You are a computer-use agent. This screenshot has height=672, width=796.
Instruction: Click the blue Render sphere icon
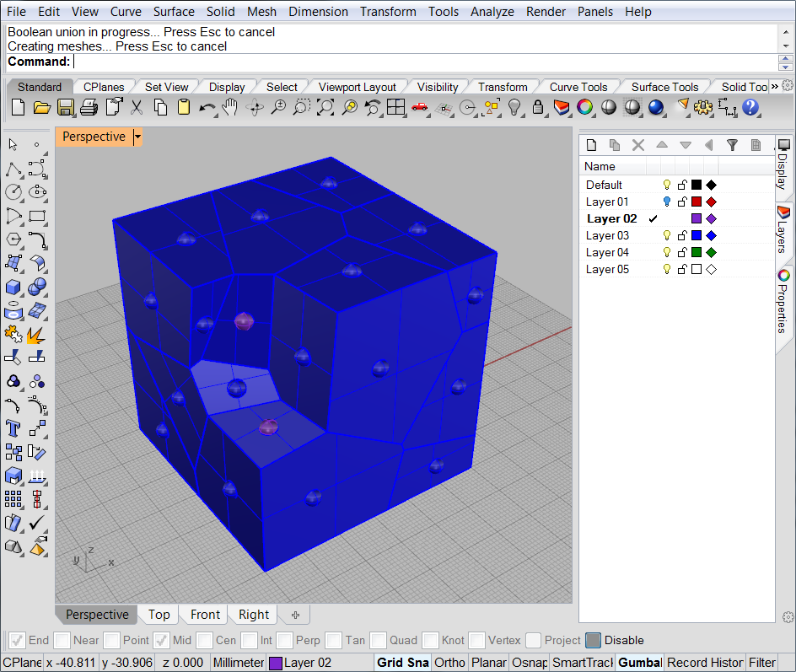(656, 108)
